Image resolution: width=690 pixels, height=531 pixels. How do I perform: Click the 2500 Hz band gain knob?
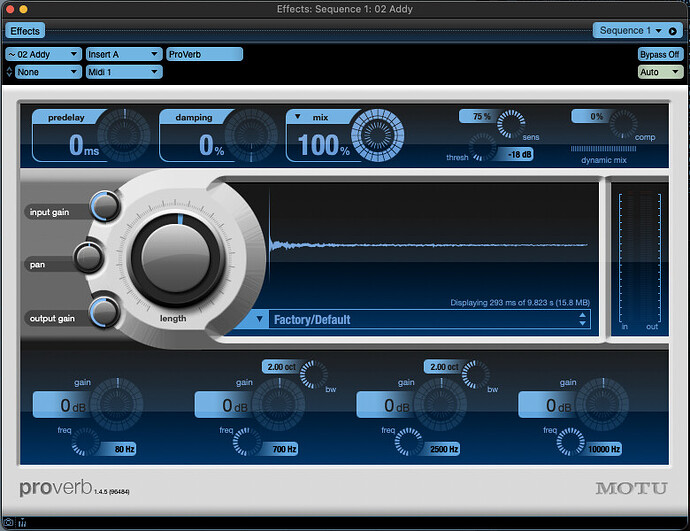[x=441, y=404]
